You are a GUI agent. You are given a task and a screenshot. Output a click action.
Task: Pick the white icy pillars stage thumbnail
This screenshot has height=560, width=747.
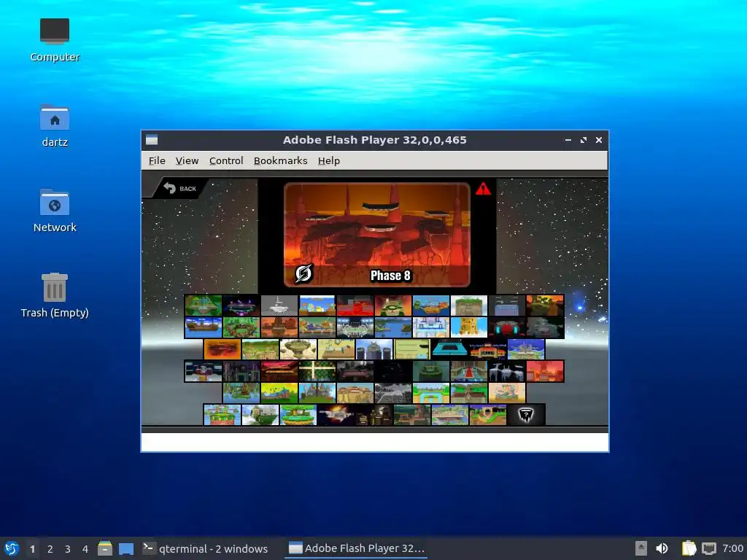tap(507, 371)
